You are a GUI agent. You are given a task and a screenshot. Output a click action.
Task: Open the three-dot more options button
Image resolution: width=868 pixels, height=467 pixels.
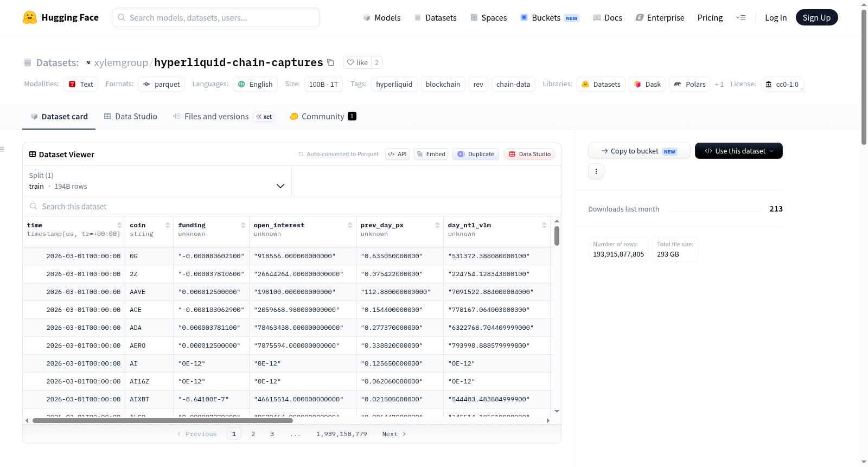pos(596,171)
